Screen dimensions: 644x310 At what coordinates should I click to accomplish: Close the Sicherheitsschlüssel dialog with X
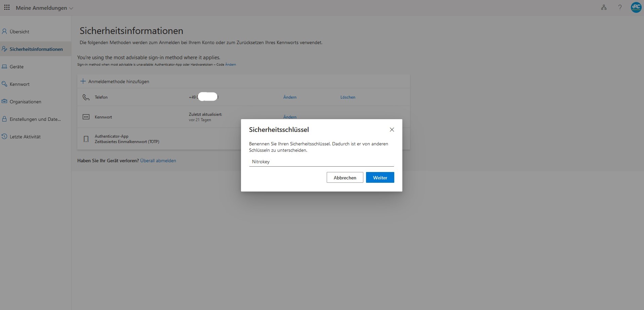[x=392, y=130]
